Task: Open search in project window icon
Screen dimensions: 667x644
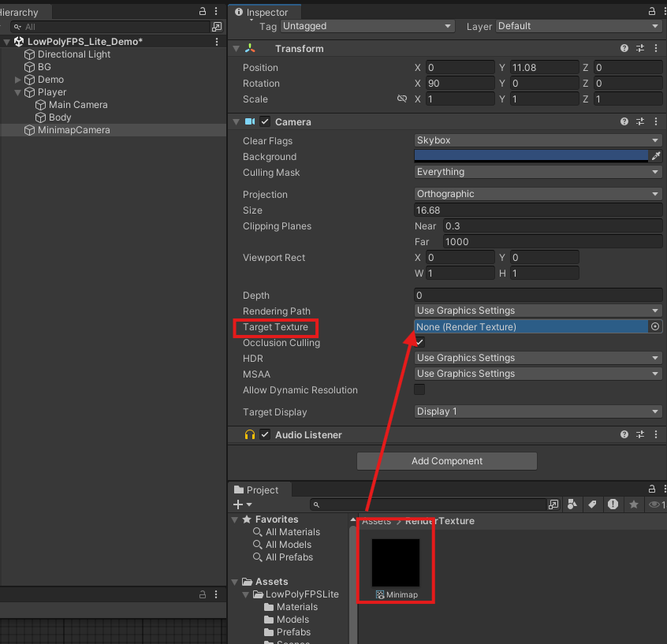Action: click(553, 504)
